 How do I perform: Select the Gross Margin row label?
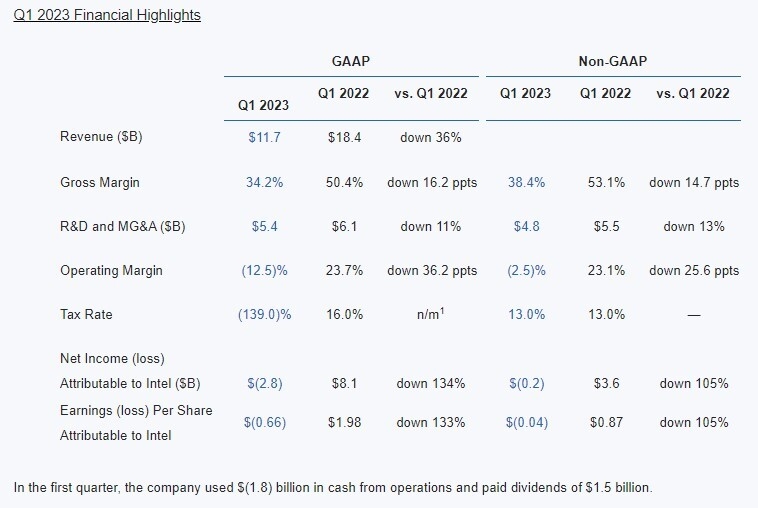[100, 182]
